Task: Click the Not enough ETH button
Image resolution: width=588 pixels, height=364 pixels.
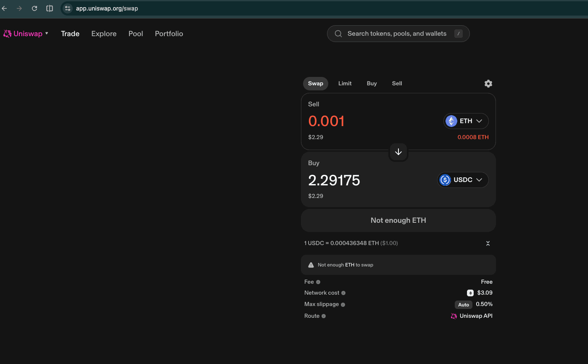Action: (x=398, y=220)
